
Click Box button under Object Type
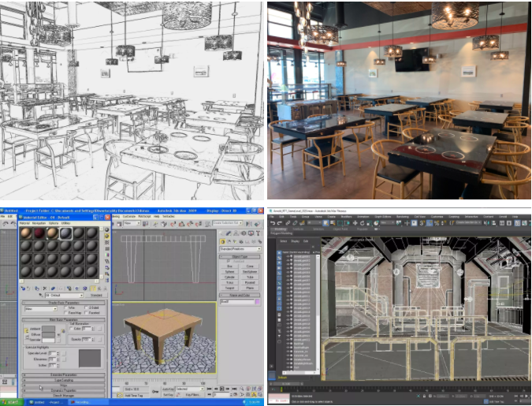(229, 266)
